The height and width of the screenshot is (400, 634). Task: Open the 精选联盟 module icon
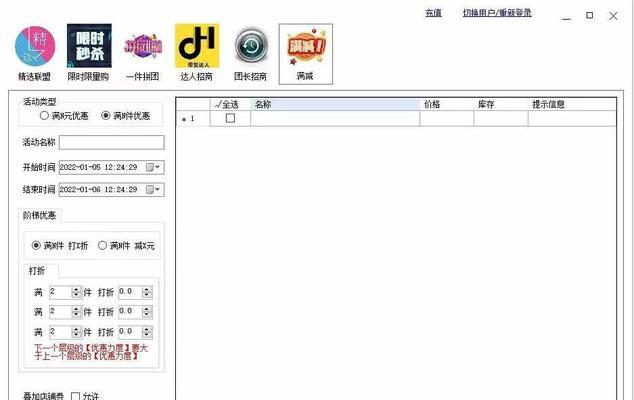[35, 47]
